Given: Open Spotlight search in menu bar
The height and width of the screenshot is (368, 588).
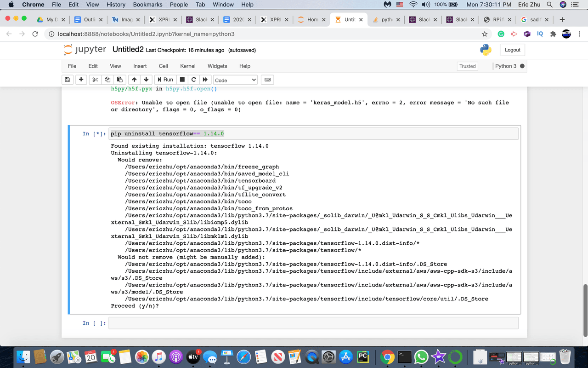Looking at the screenshot, I should pos(549,5).
